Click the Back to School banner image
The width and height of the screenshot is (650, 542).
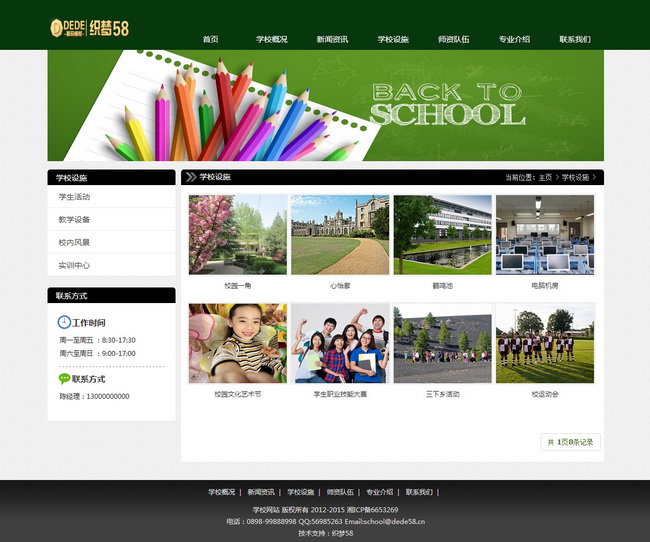point(325,105)
